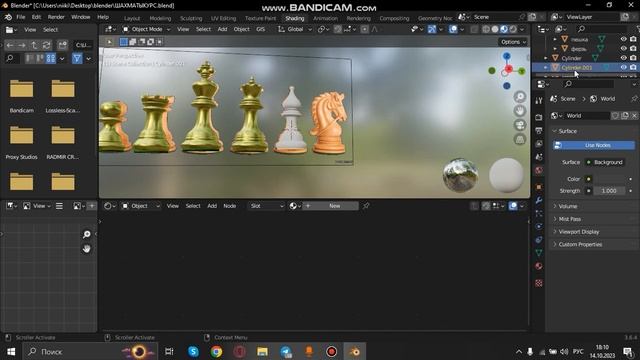Open the viewport Add menu
The width and height of the screenshot is (640, 360).
[x=222, y=29]
